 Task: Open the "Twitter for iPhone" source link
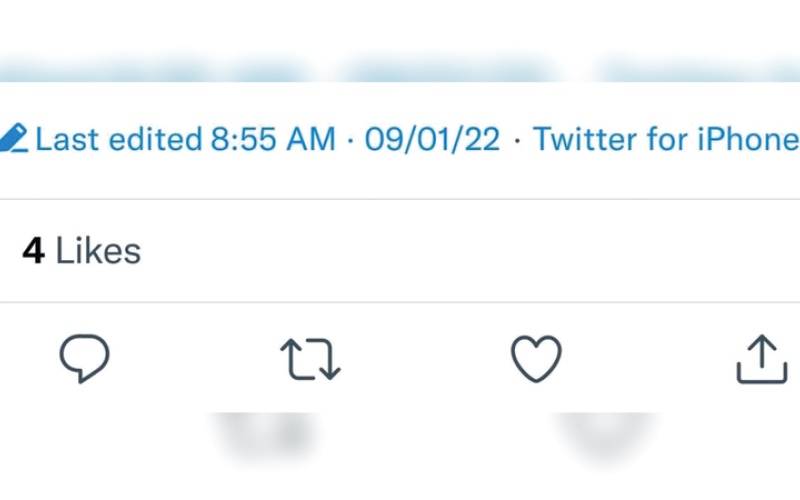pyautogui.click(x=665, y=139)
